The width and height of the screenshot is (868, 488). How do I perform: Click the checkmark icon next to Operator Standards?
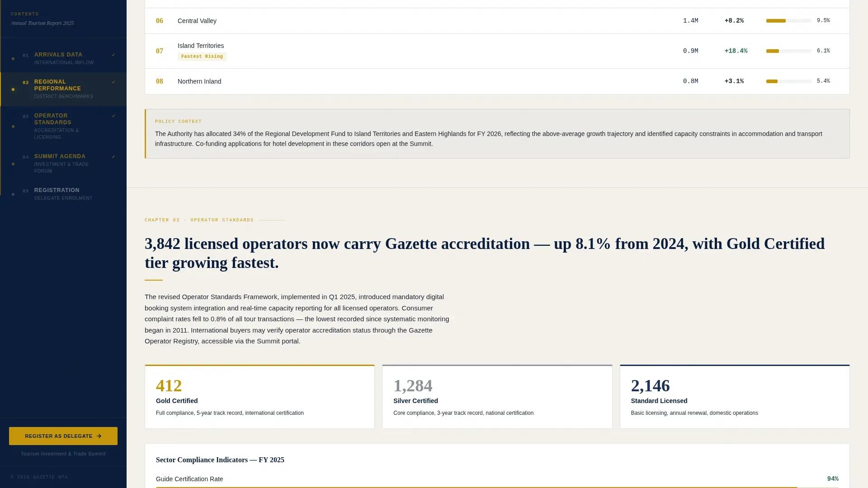tap(113, 116)
